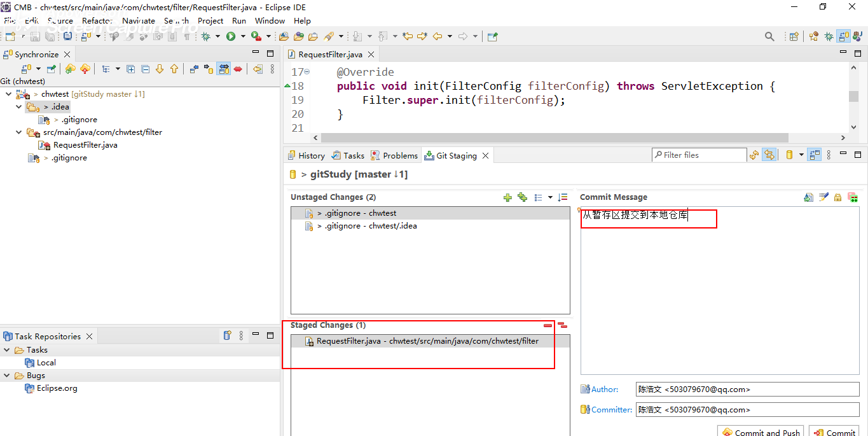Add selected files to index plus icon

pyautogui.click(x=507, y=197)
